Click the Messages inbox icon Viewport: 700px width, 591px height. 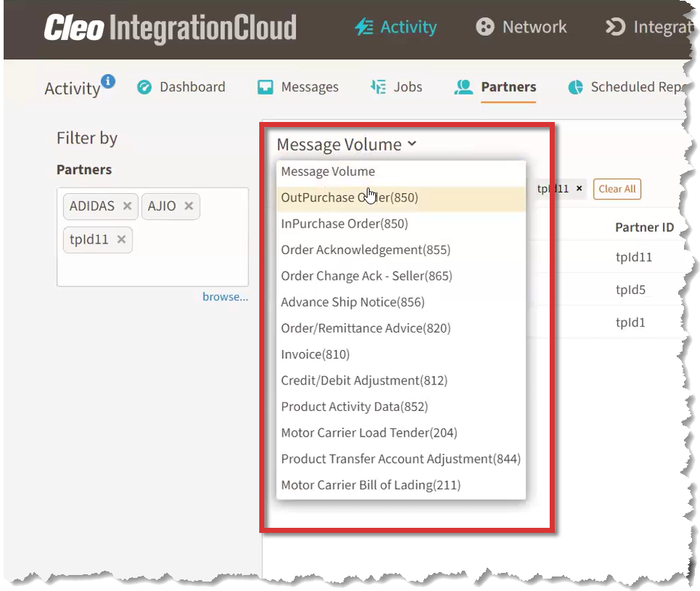coord(265,87)
